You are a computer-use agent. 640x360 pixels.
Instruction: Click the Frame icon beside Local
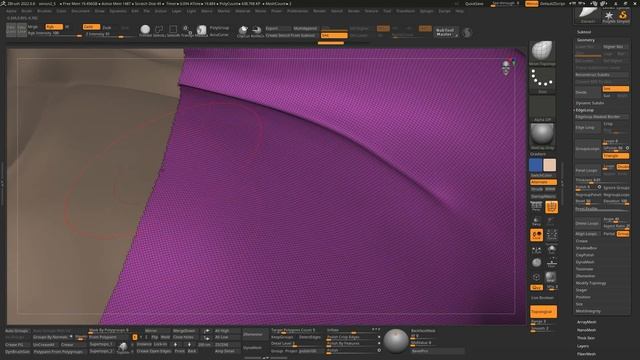pyautogui.click(x=551, y=235)
